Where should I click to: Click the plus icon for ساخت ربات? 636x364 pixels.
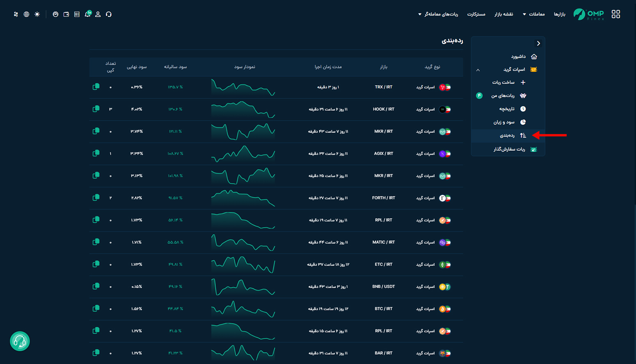click(523, 82)
